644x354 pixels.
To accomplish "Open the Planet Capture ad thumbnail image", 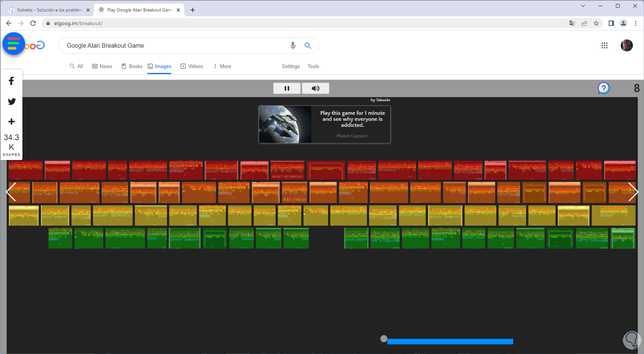I will tap(286, 124).
